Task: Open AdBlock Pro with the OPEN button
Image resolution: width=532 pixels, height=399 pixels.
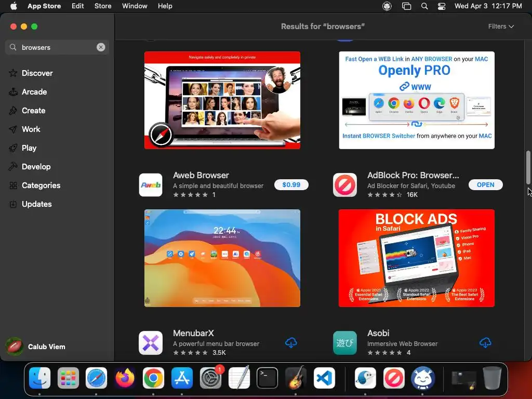Action: tap(486, 184)
